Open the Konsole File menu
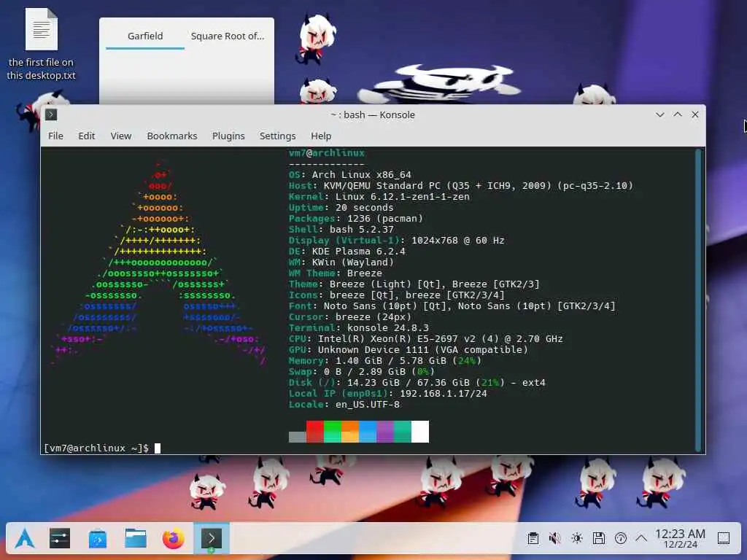Viewport: 747px width, 560px height. point(55,136)
